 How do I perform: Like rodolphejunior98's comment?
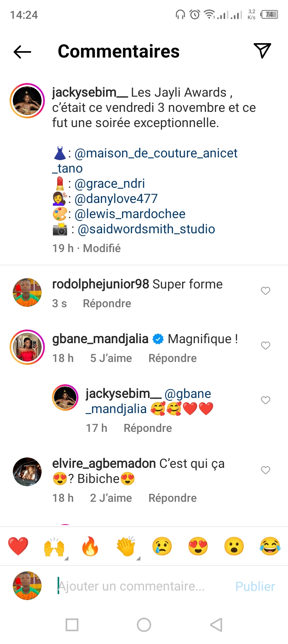coord(266,291)
